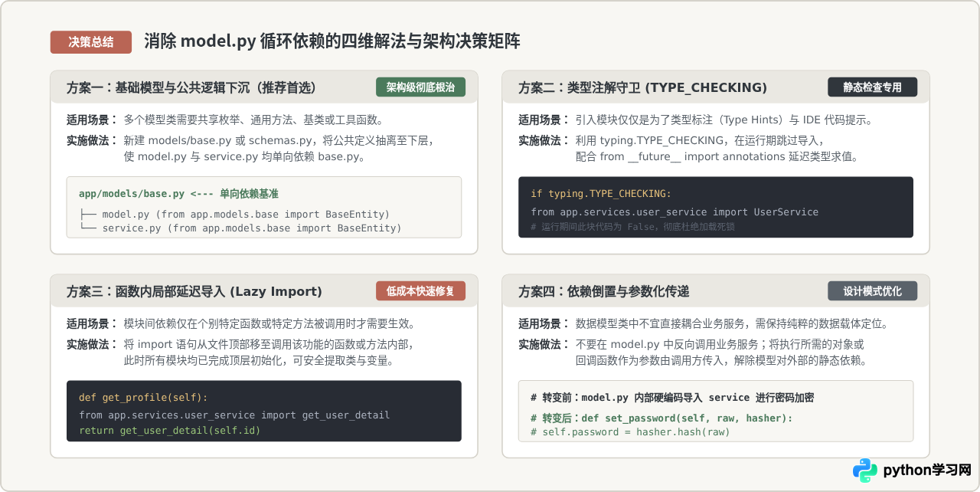Viewport: 980px width, 492px height.
Task: Click 实施做法 label in 方案二 card
Action: (x=544, y=140)
